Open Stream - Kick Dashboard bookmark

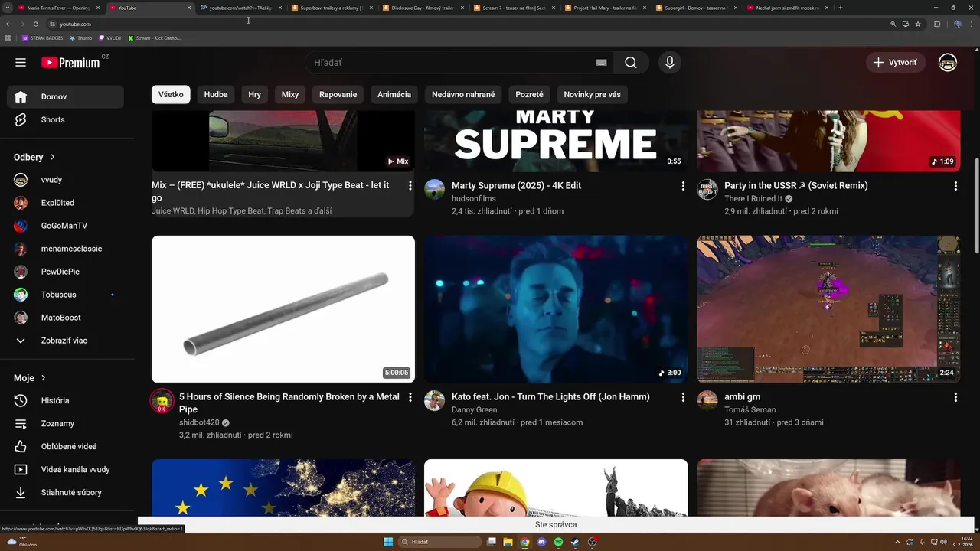[x=155, y=38]
